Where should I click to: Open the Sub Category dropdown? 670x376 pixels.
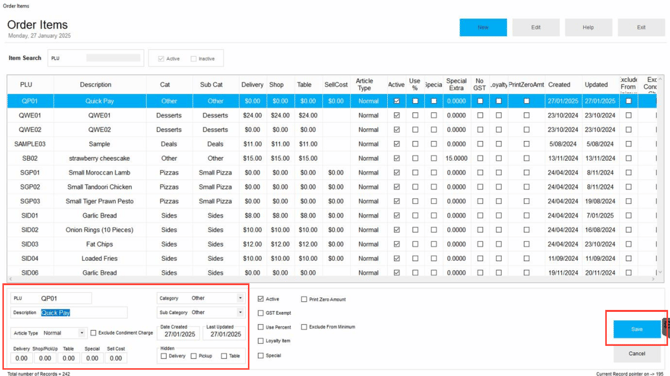(240, 312)
